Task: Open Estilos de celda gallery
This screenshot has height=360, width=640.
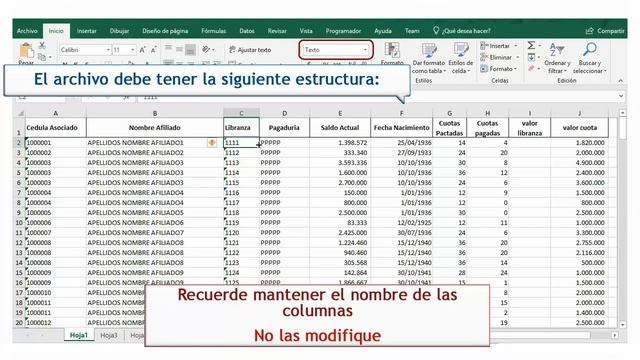Action: click(x=460, y=58)
